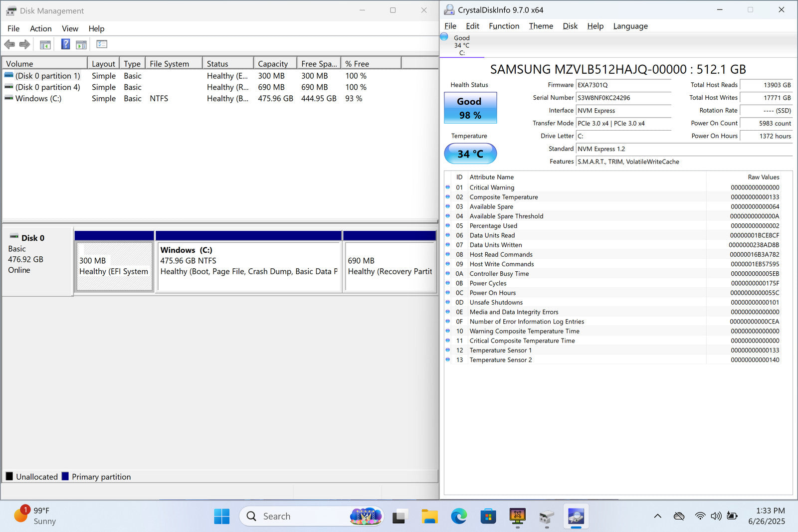
Task: Select the Windows (C:) row in volume list
Action: pyautogui.click(x=38, y=99)
